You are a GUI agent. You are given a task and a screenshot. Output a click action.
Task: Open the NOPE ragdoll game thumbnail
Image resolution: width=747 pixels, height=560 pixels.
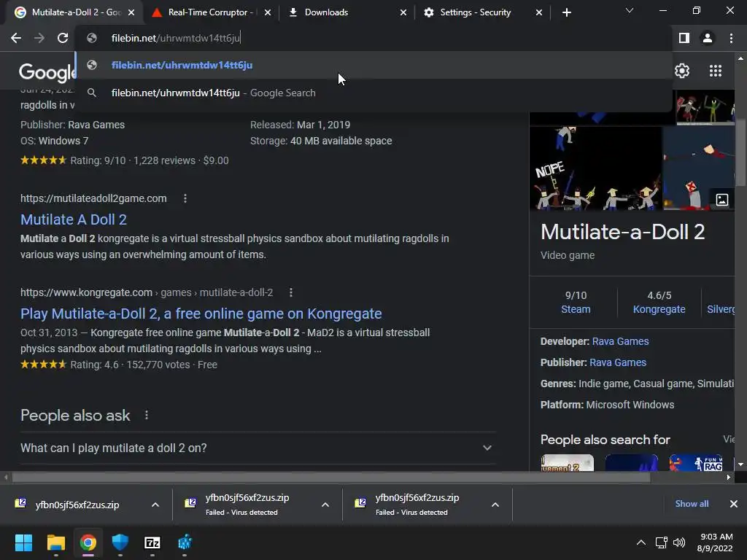click(x=595, y=168)
